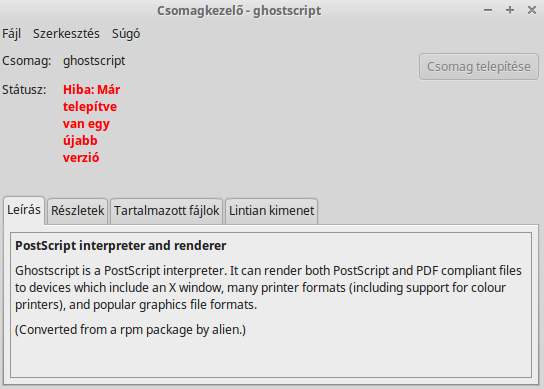Click the Státusz: label
The height and width of the screenshot is (389, 544).
pos(24,90)
